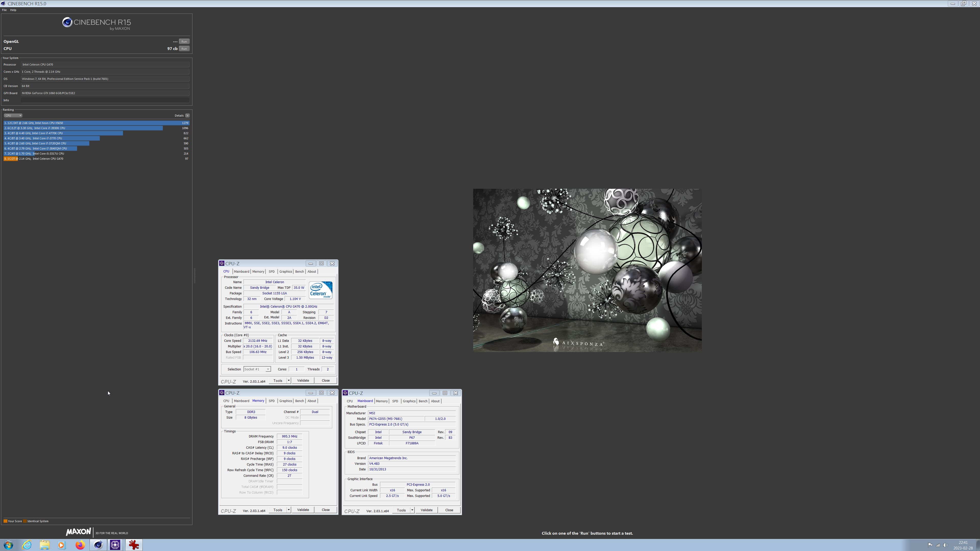
Task: Click the rendered AIXSPONZA spheres image
Action: coord(587,270)
